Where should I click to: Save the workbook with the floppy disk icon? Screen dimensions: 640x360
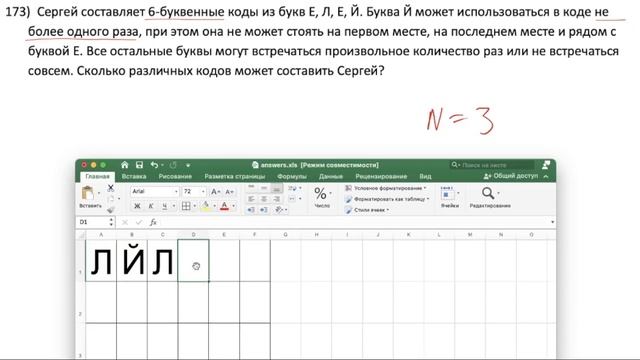[x=139, y=165]
